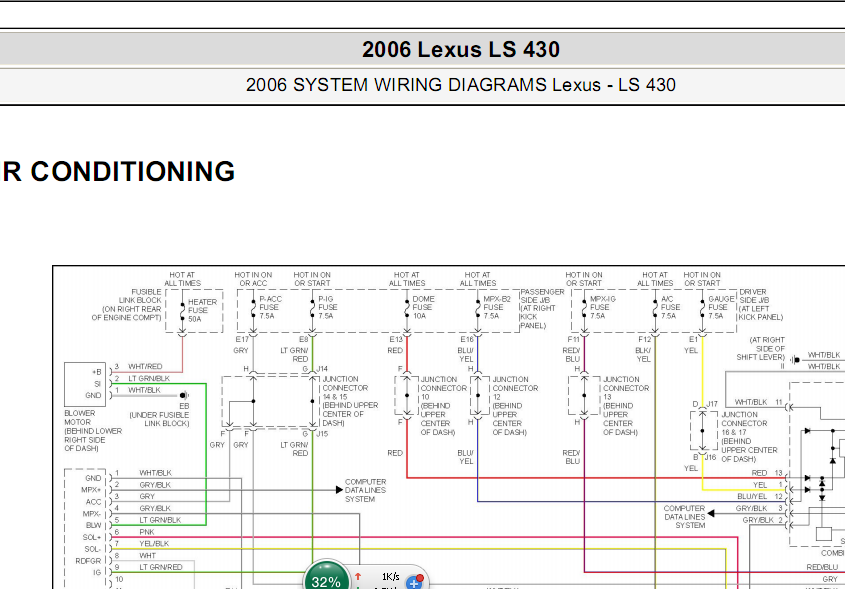Click the SOL+ pin label
Screen dimensions: 845x589
click(x=92, y=537)
